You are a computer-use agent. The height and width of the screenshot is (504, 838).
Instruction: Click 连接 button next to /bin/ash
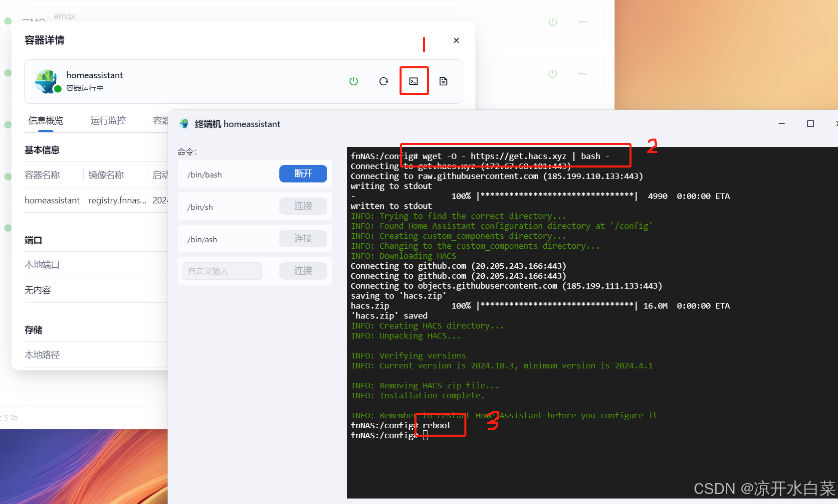pyautogui.click(x=303, y=238)
